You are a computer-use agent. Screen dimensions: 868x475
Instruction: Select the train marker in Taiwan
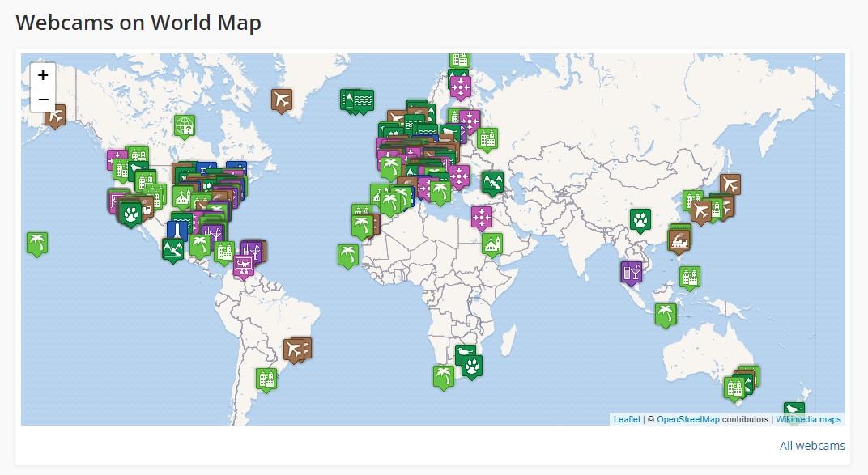pos(679,242)
